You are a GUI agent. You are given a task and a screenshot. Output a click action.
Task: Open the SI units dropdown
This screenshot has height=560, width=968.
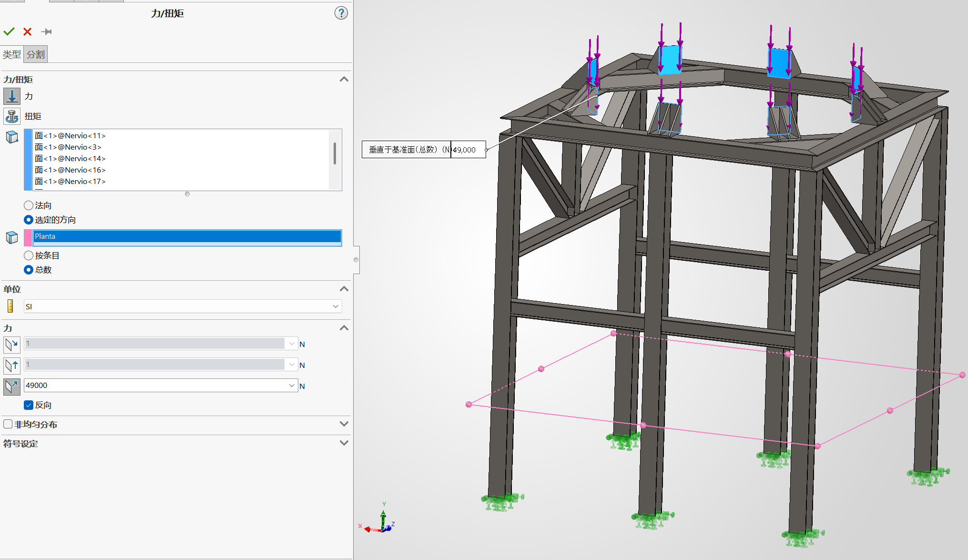click(183, 306)
